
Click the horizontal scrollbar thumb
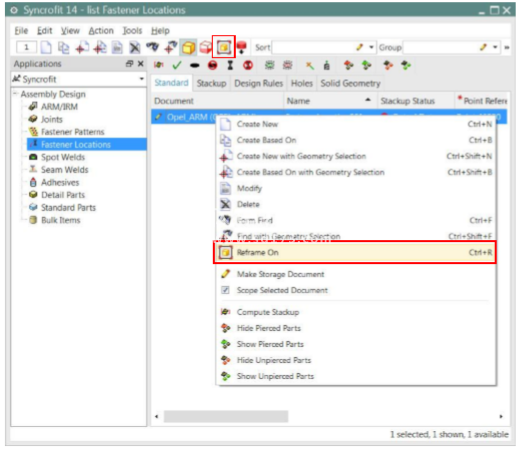tap(226, 416)
